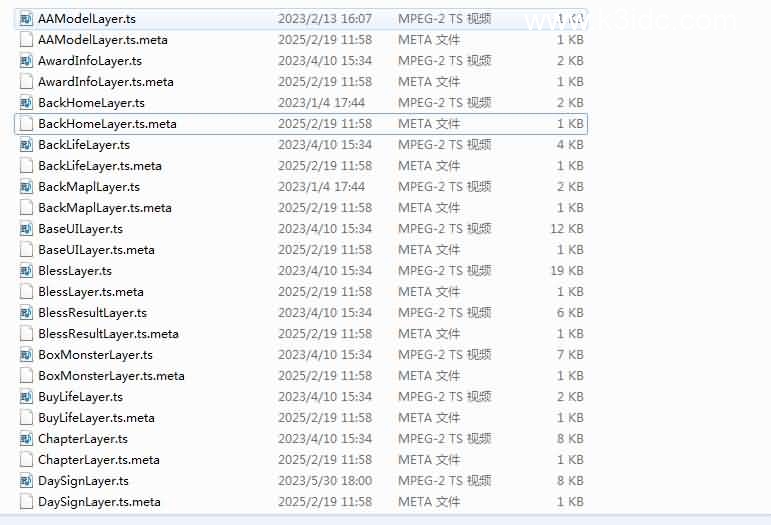Click the 19 KB size of BlessLayer.ts
The height and width of the screenshot is (525, 771).
click(x=569, y=271)
